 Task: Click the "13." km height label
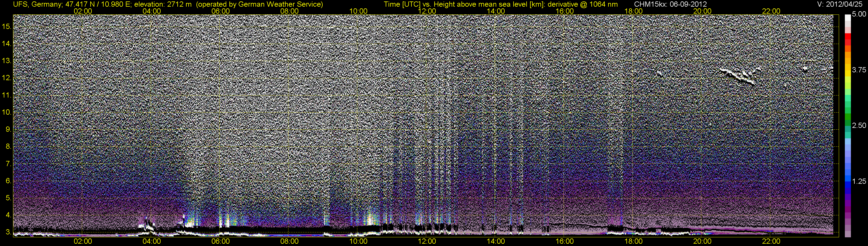pyautogui.click(x=7, y=61)
